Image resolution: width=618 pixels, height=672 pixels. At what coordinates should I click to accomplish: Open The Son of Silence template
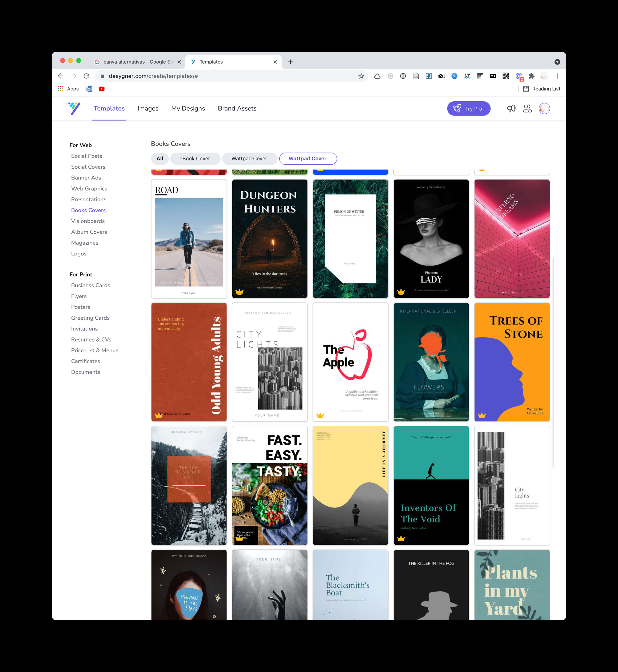[x=189, y=485]
